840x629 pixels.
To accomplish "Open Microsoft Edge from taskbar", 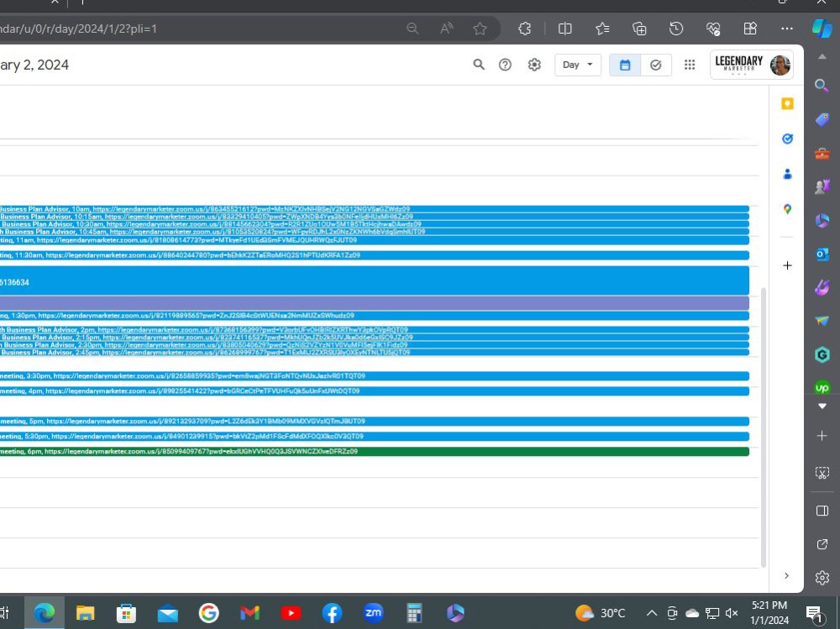I will tap(45, 613).
